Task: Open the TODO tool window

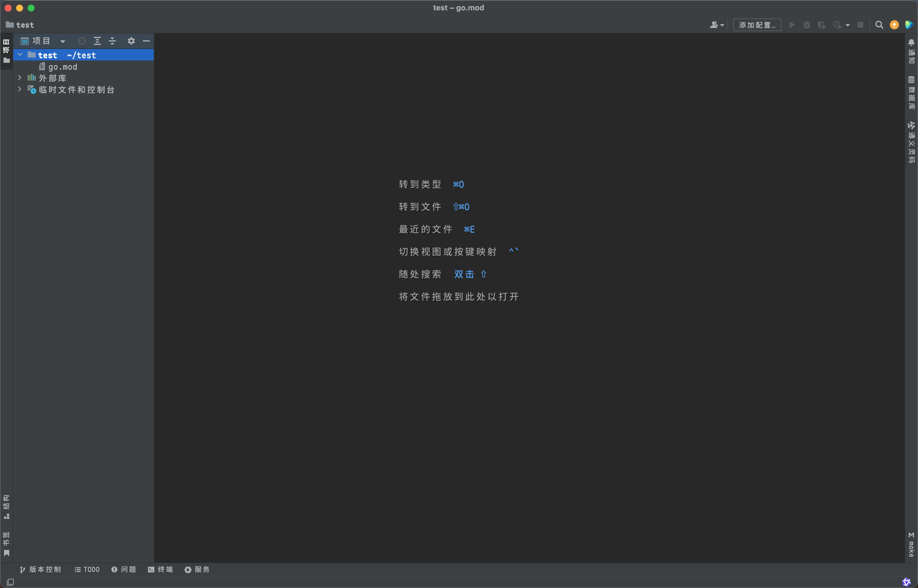Action: point(87,569)
